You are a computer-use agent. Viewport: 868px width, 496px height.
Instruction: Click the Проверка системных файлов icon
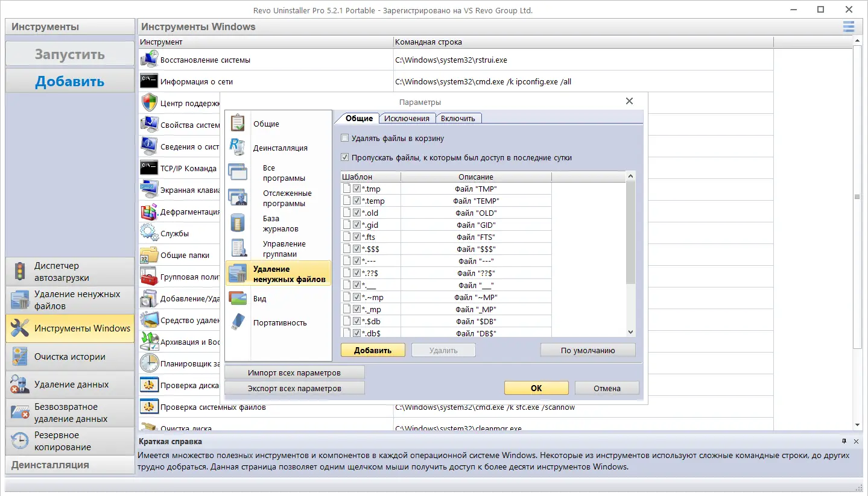tap(148, 407)
